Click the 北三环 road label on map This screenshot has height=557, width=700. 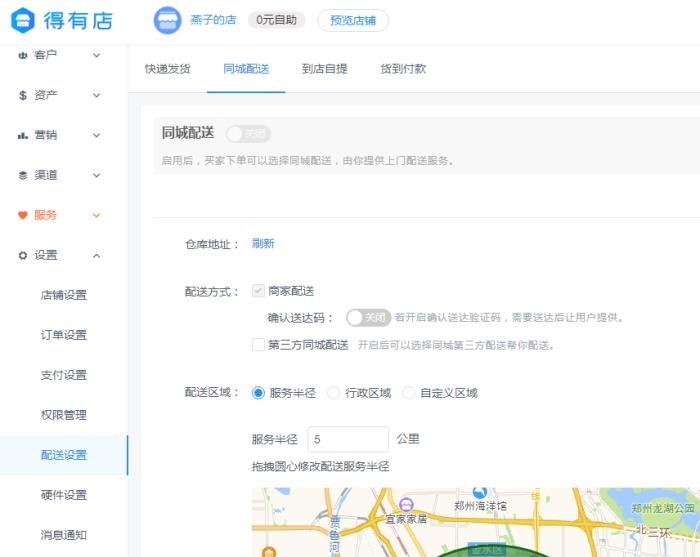(653, 531)
